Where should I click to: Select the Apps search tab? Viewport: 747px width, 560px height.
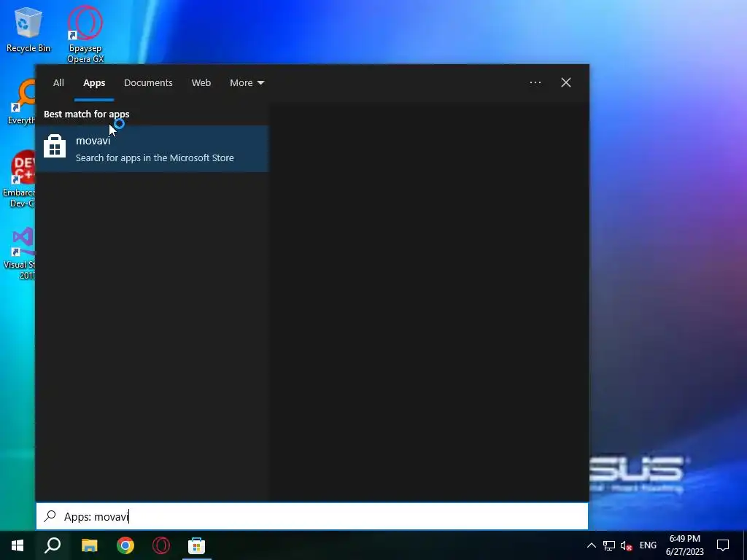(94, 83)
